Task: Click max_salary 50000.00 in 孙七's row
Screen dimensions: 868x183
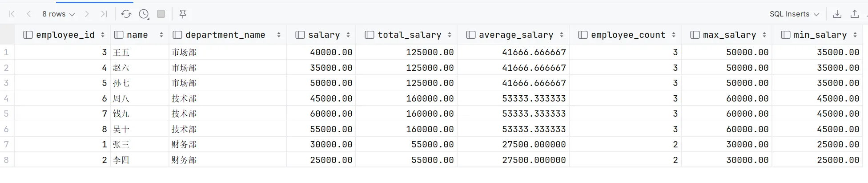Action: [x=727, y=83]
